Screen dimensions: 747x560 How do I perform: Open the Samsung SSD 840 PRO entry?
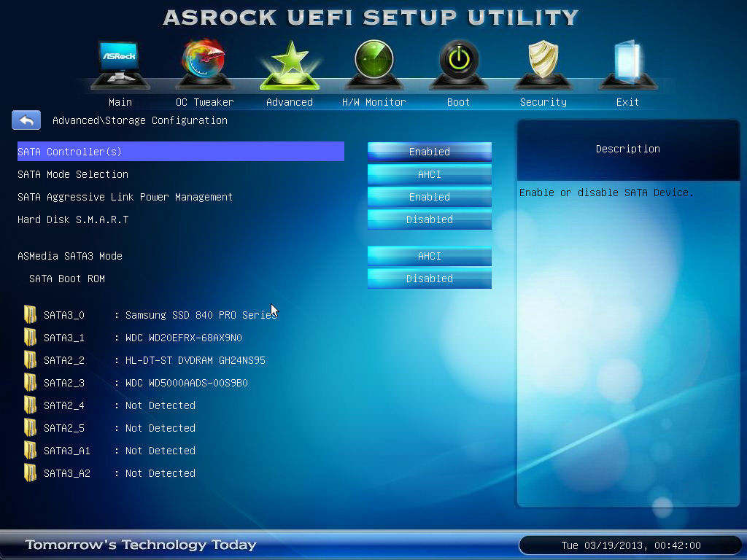(x=201, y=315)
